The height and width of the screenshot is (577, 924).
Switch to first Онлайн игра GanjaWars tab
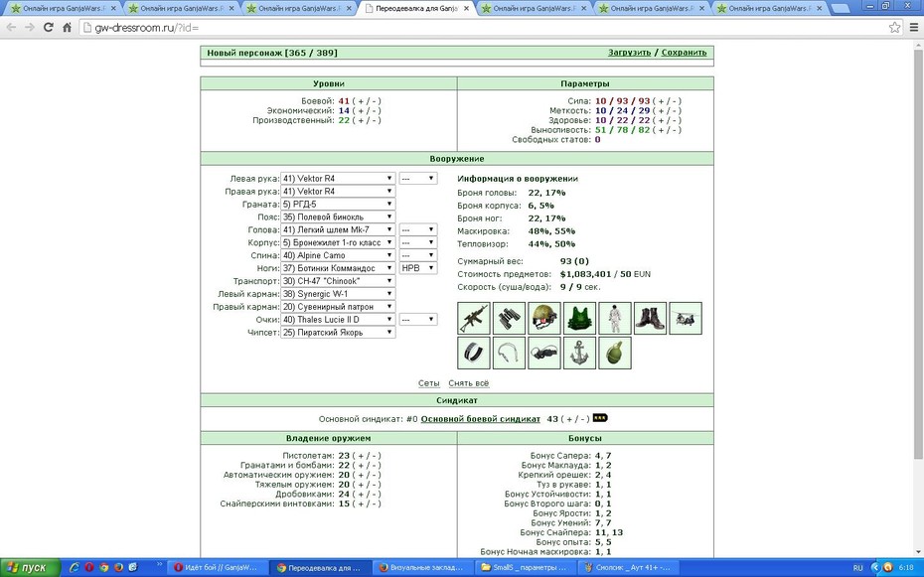[x=64, y=8]
